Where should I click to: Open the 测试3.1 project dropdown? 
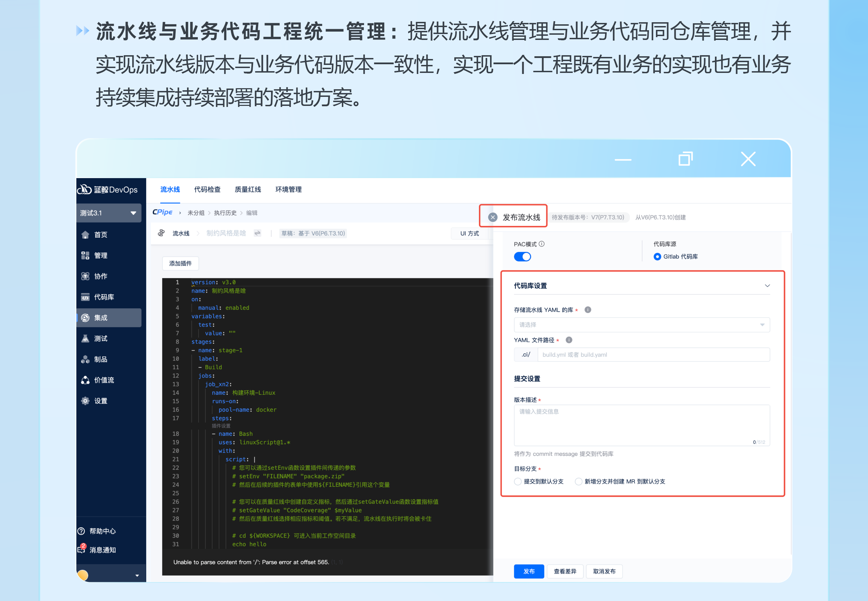(109, 213)
